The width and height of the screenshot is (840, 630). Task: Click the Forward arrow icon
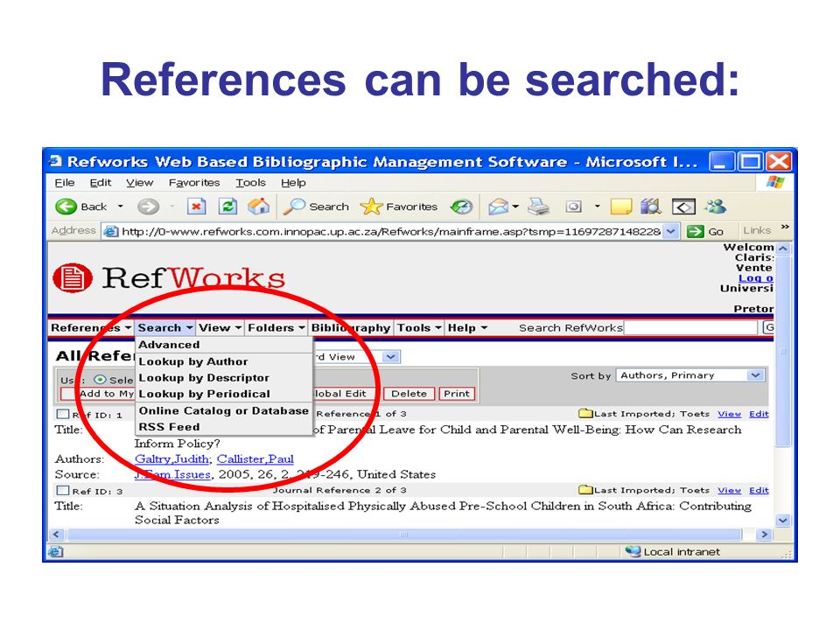pos(148,206)
